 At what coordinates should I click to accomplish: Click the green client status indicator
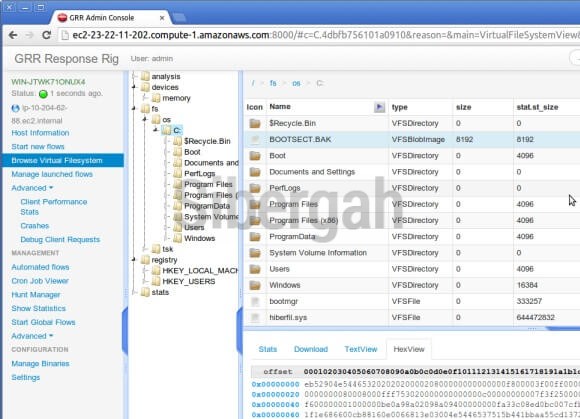click(43, 94)
